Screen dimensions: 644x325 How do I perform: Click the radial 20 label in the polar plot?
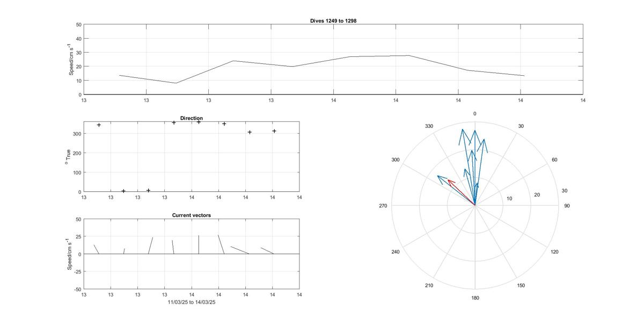pyautogui.click(x=537, y=195)
